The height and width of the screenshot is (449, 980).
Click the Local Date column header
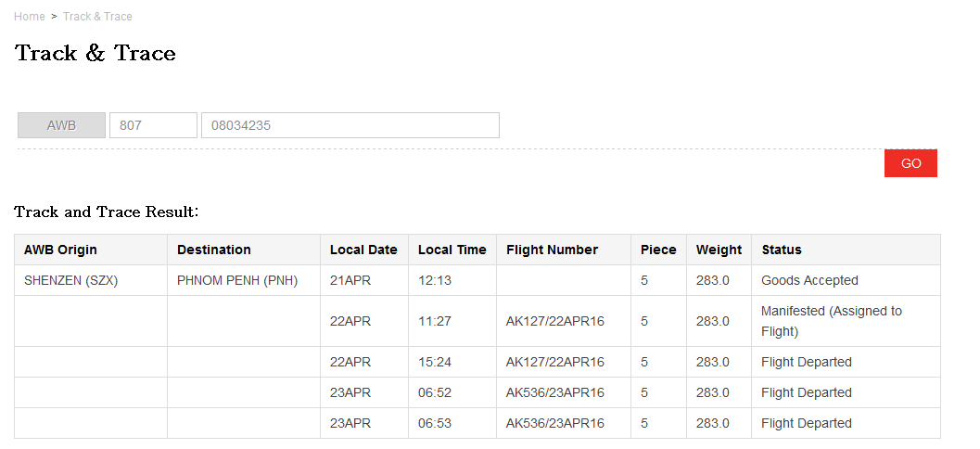[x=364, y=250]
